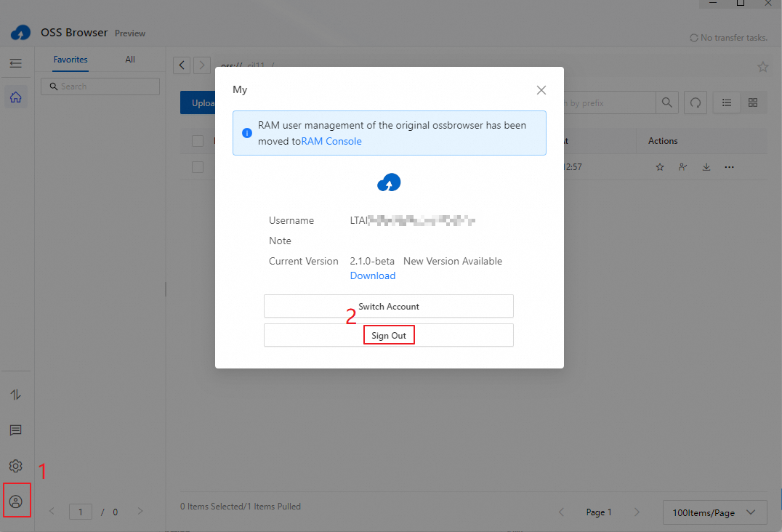This screenshot has height=532, width=782.
Task: Open the transfer tasks arrows icon
Action: [15, 395]
